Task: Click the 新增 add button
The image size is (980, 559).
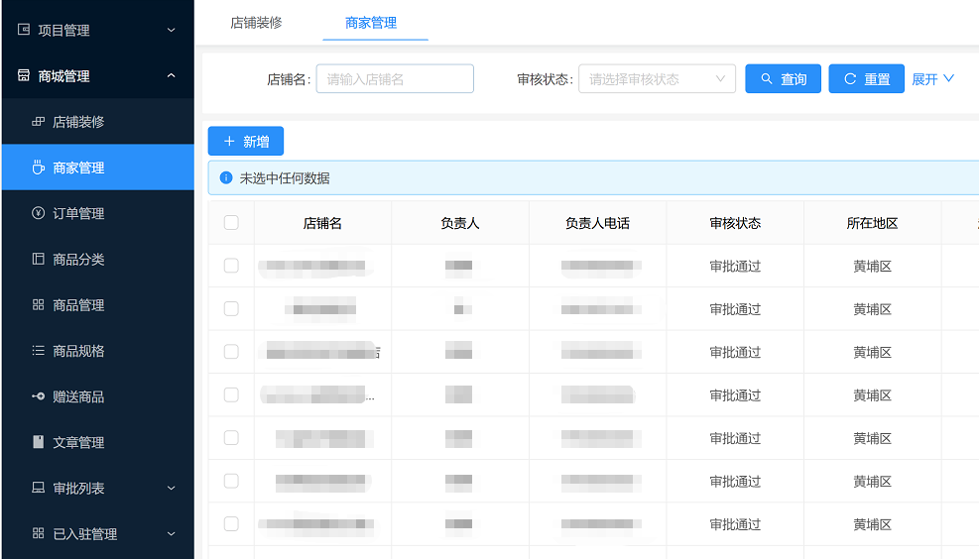Action: pyautogui.click(x=246, y=142)
